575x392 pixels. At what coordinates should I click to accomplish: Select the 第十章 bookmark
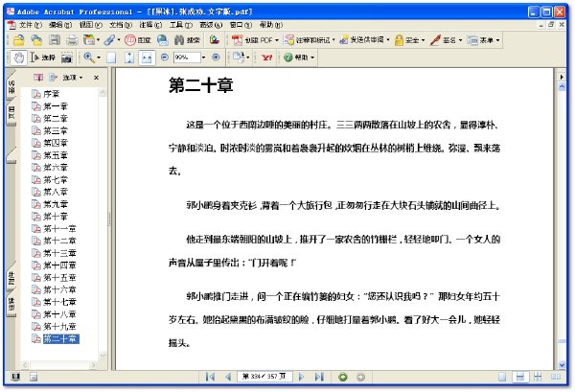tap(55, 217)
